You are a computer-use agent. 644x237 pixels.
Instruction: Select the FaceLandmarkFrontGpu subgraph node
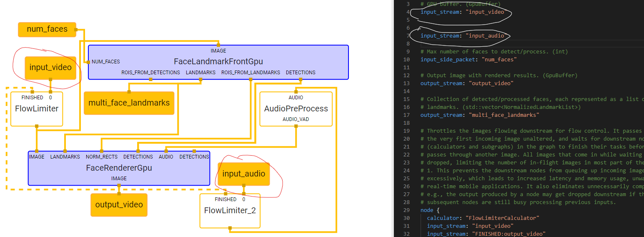click(x=218, y=62)
